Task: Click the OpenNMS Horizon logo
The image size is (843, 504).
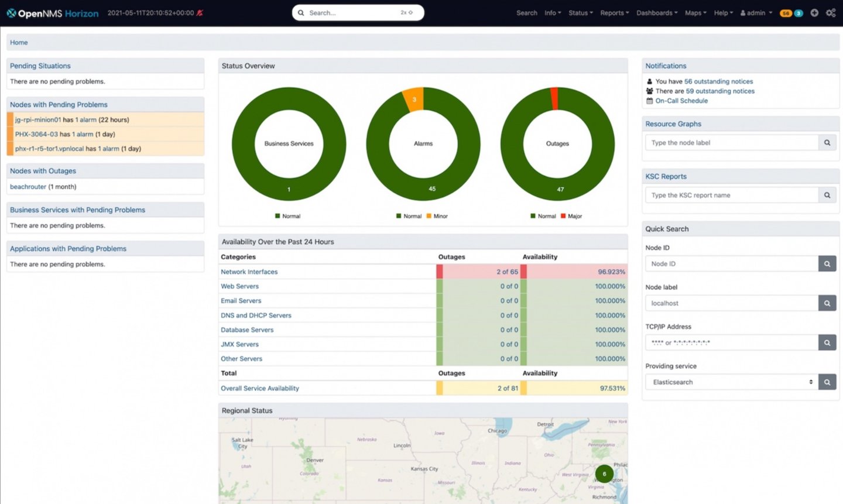Action: [x=53, y=13]
